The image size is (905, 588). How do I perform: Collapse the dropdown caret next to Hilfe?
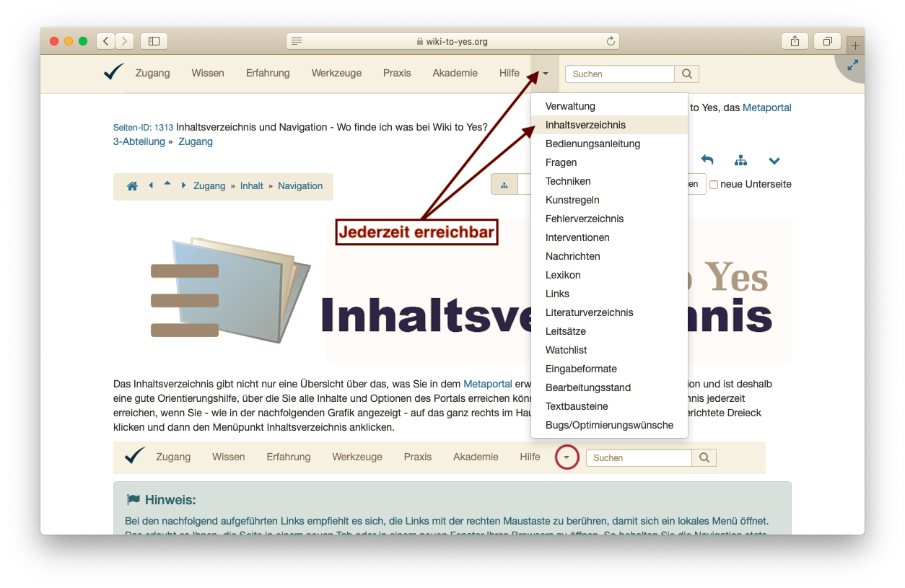point(545,74)
